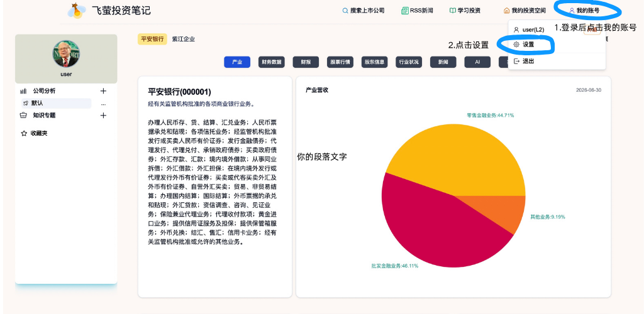Open 股东信息 tab

[375, 62]
